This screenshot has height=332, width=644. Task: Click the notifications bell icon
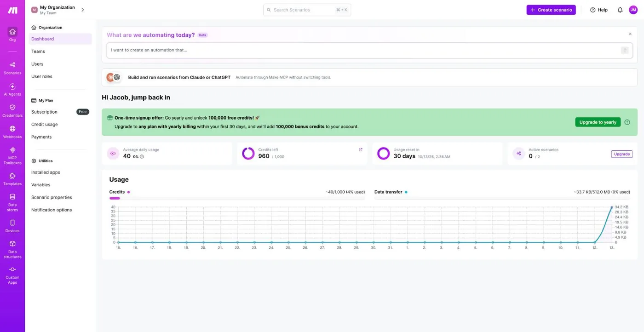(x=620, y=10)
